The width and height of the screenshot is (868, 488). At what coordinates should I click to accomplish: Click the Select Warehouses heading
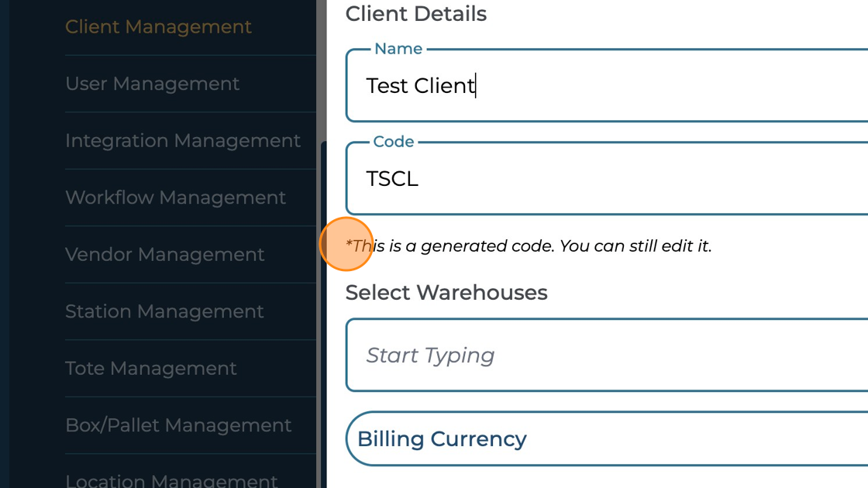coord(446,293)
